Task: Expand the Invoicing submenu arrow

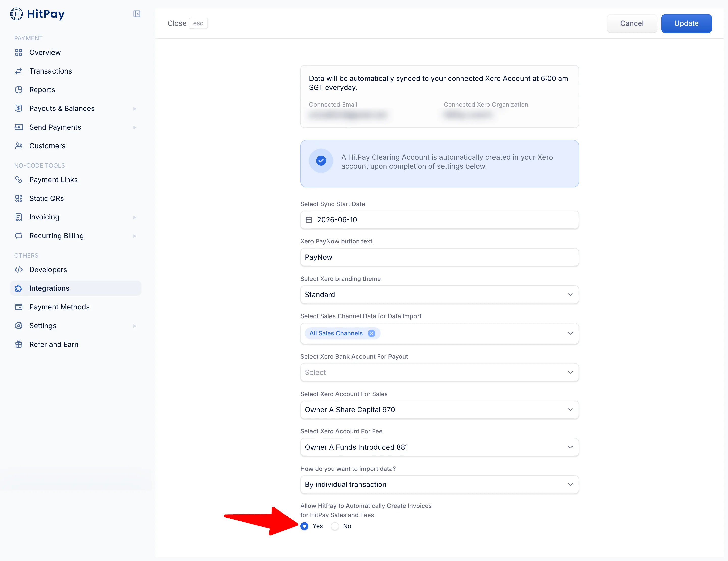Action: pyautogui.click(x=135, y=217)
